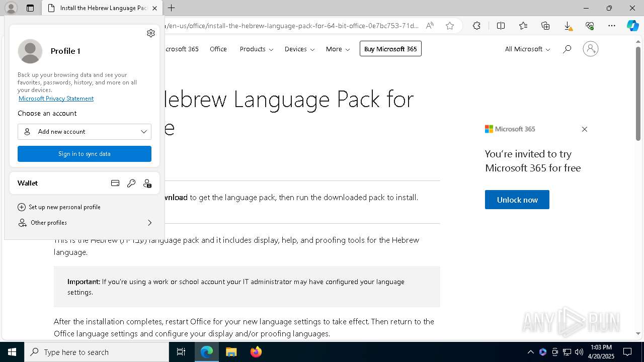Viewport: 644px width, 362px height.
Task: Open personal info icon in Wallet
Action: pos(147,184)
